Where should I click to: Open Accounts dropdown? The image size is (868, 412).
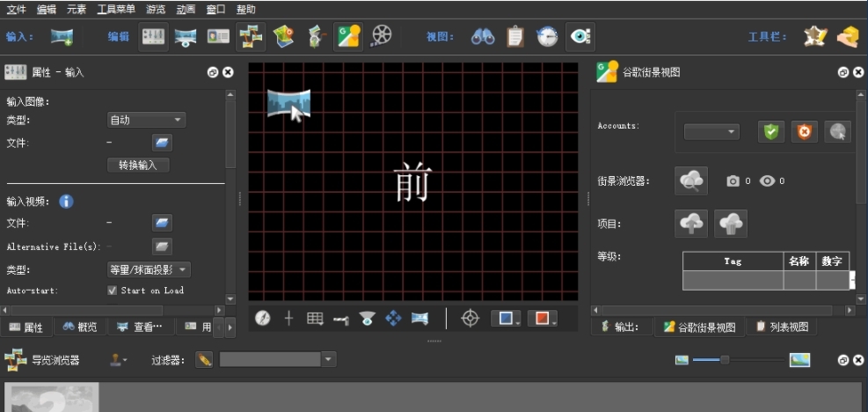(x=711, y=132)
